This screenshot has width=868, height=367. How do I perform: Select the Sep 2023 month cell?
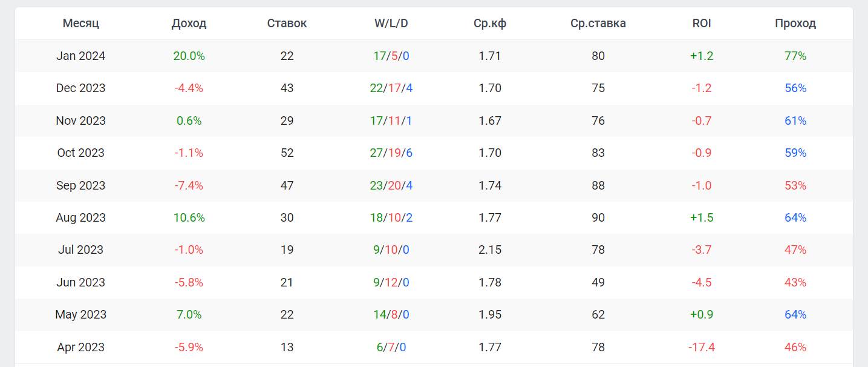[80, 185]
